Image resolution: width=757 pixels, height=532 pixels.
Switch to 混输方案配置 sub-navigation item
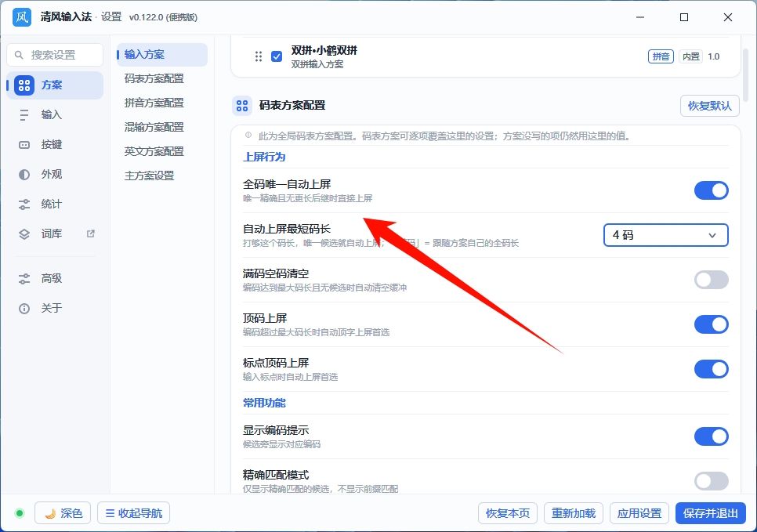pyautogui.click(x=162, y=128)
